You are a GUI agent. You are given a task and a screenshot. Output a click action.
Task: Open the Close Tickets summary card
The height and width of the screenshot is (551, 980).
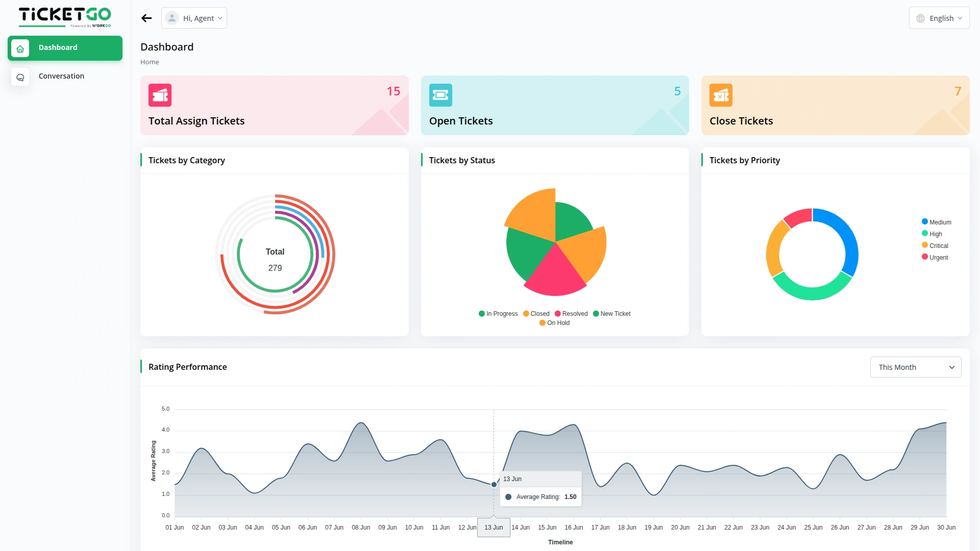click(835, 106)
